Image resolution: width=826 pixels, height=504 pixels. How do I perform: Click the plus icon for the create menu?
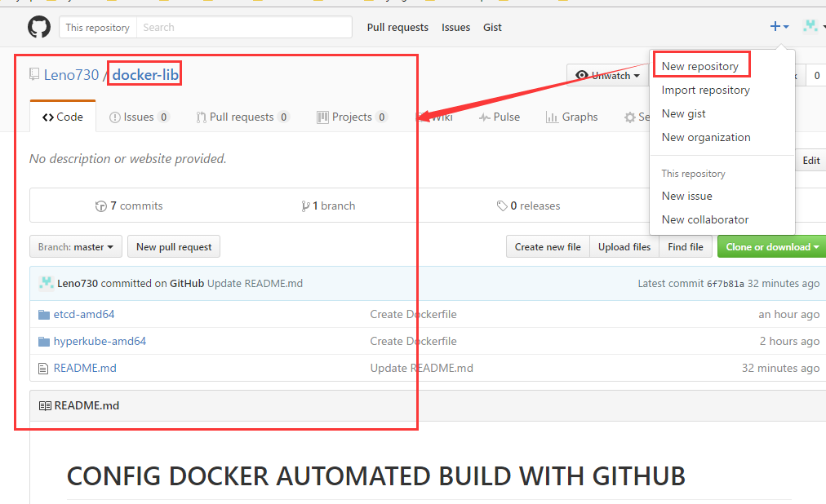coord(775,26)
